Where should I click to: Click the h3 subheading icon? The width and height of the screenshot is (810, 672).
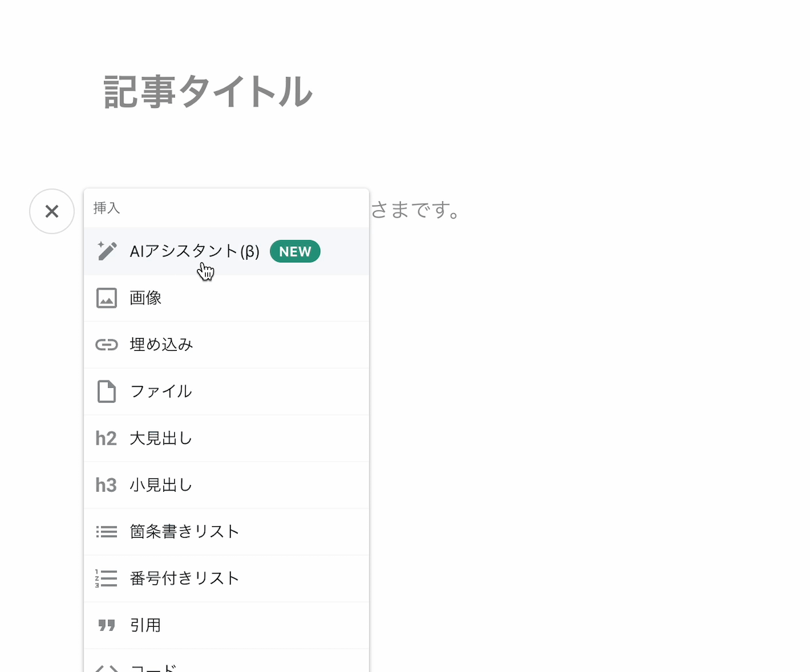click(x=107, y=485)
